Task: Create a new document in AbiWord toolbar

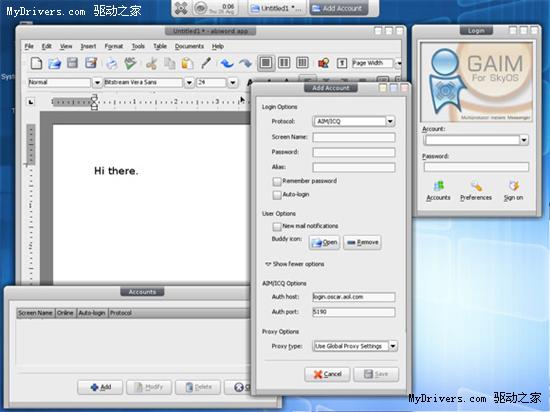Action: point(36,63)
